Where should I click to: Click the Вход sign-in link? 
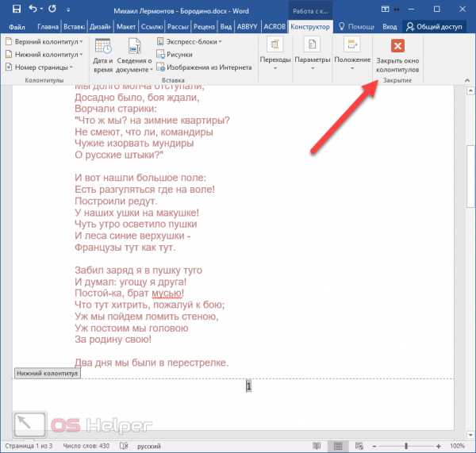[390, 27]
